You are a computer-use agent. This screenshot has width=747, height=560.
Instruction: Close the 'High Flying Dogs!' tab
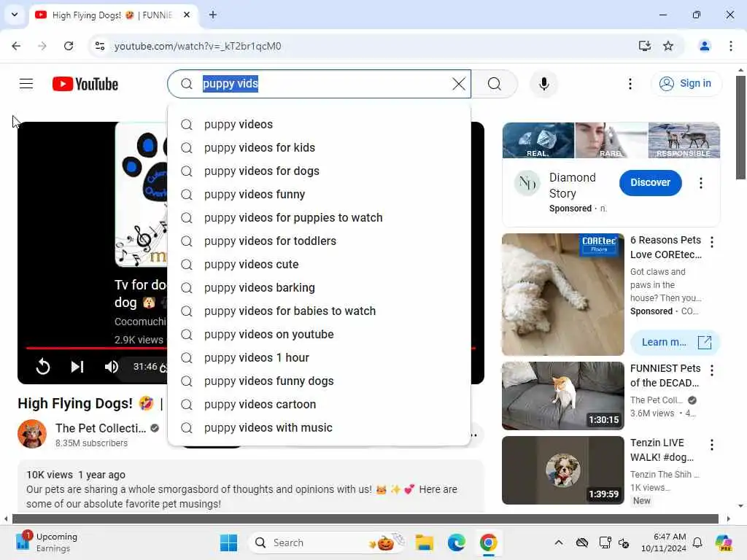click(187, 15)
